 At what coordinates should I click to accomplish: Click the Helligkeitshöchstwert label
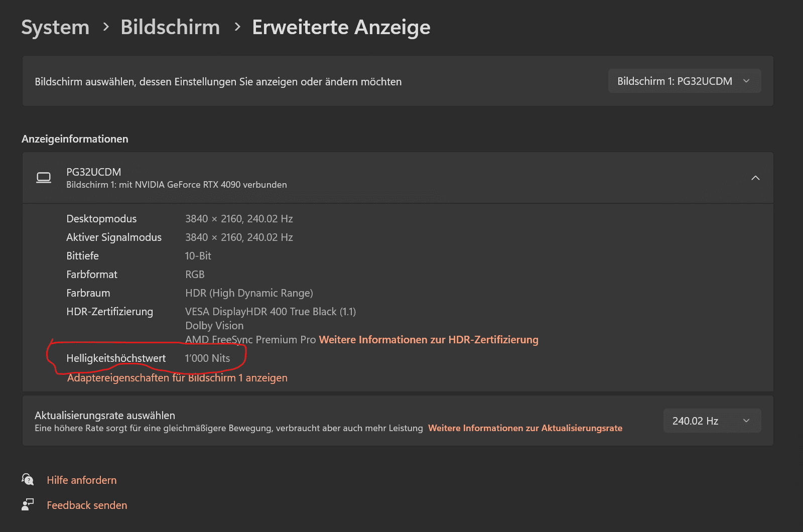tap(116, 358)
